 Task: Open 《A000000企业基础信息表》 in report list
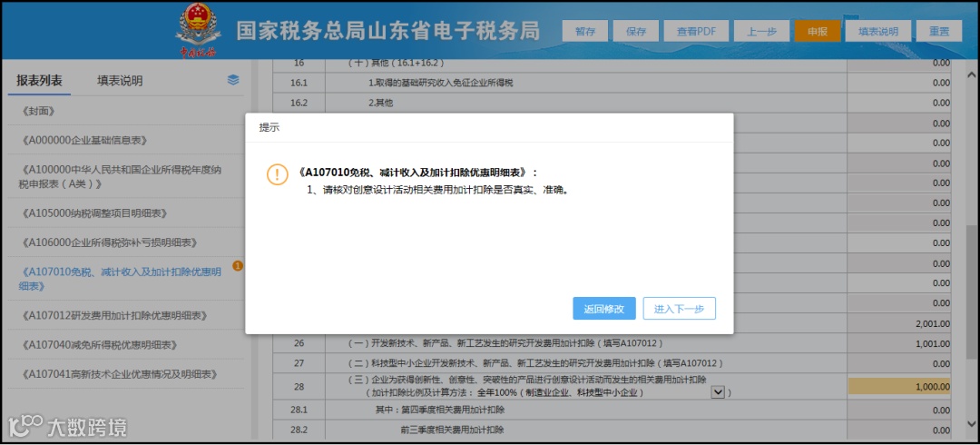(80, 140)
